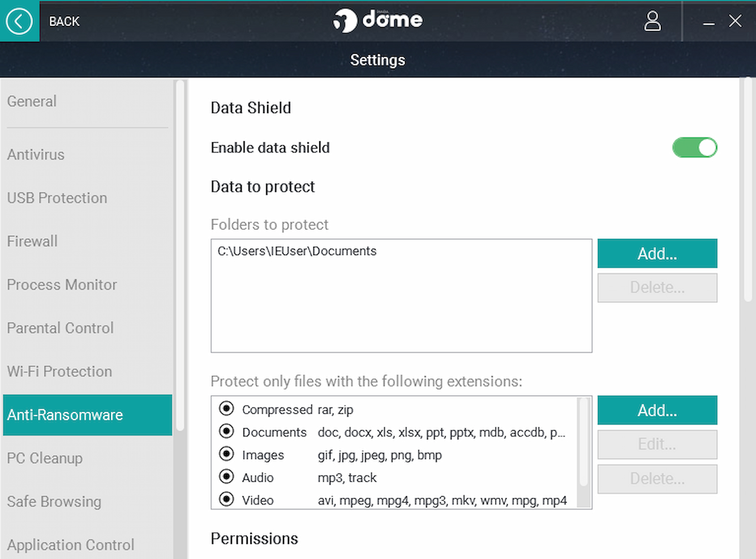The height and width of the screenshot is (559, 756).
Task: Select the Video extensions radio button
Action: (226, 499)
